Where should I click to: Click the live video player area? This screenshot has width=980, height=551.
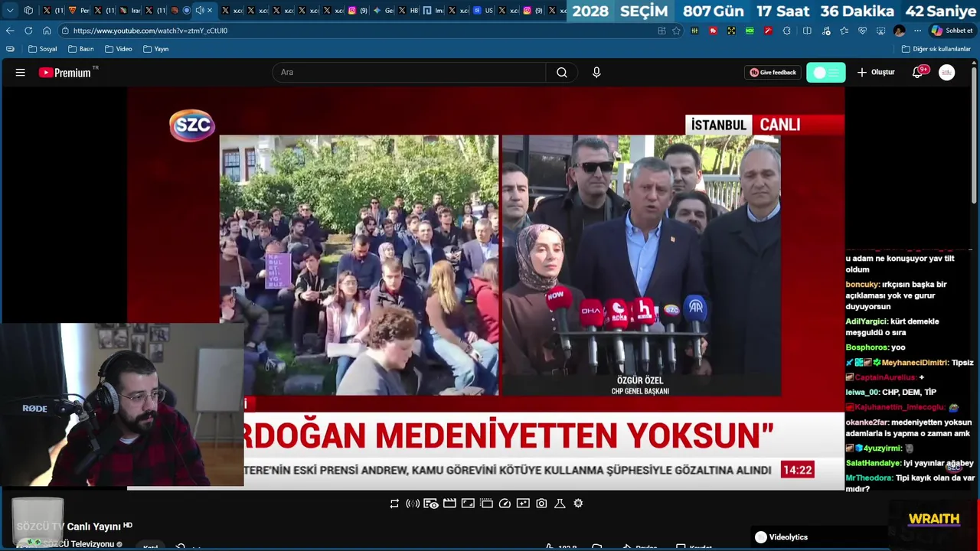485,289
